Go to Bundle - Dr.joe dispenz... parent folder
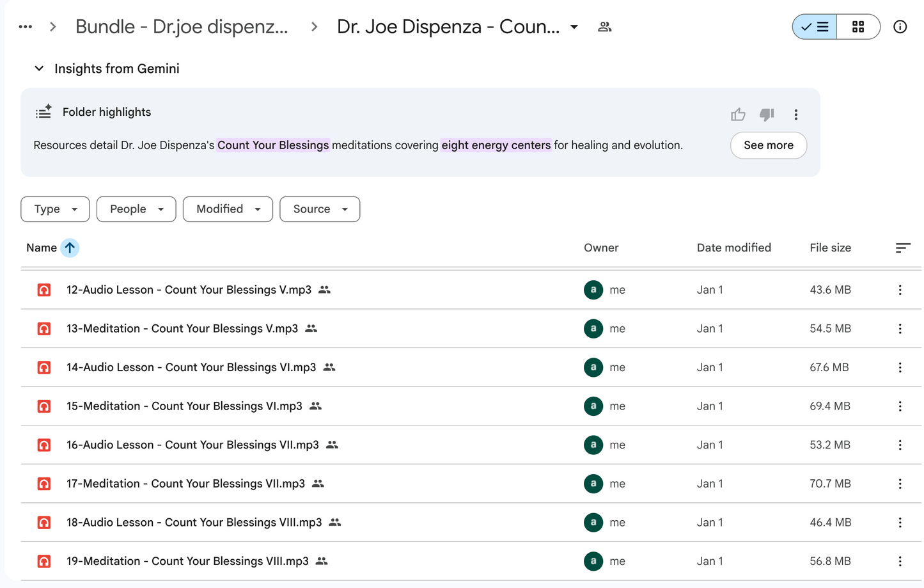The width and height of the screenshot is (924, 588). pos(182,27)
